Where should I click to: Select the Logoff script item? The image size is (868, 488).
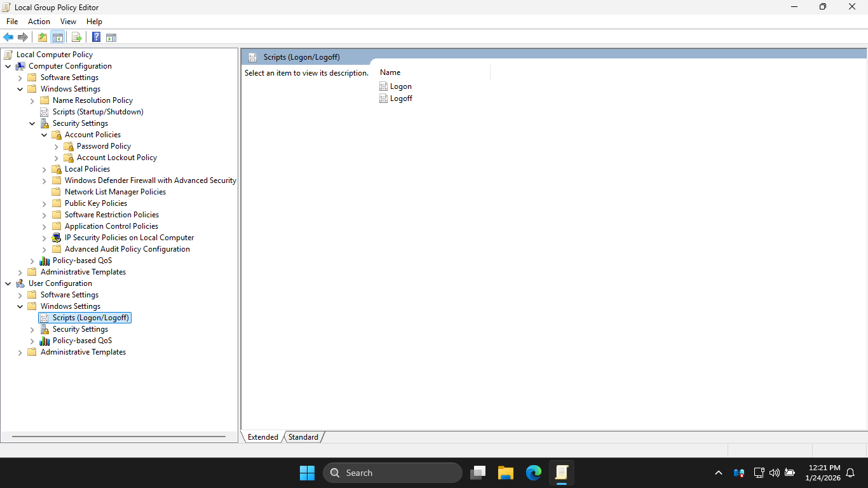tap(401, 98)
